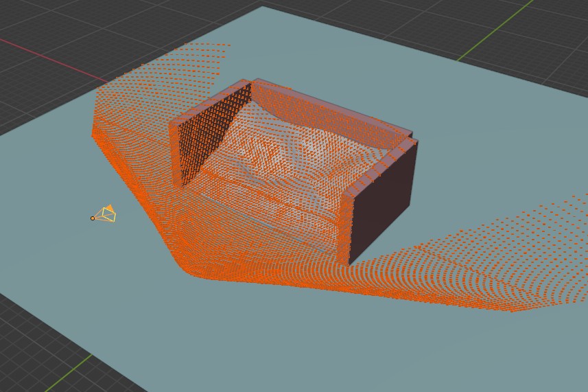Select the small orange camera object

pyautogui.click(x=106, y=214)
